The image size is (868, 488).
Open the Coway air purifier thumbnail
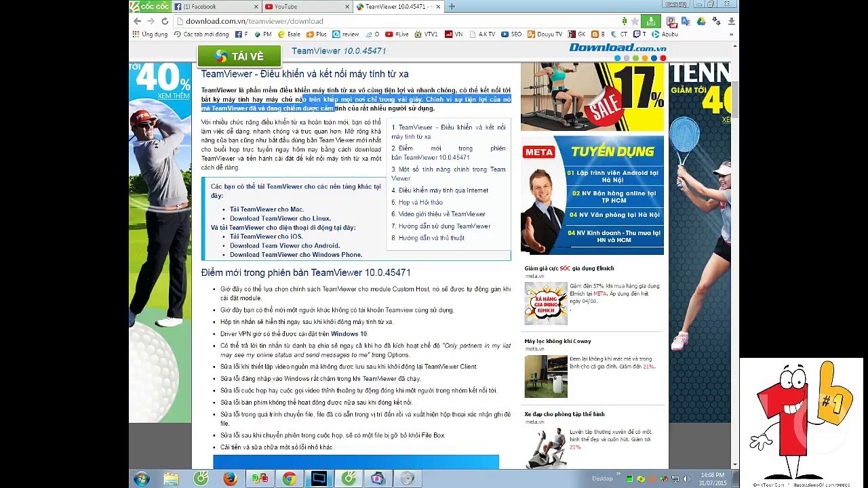[545, 376]
